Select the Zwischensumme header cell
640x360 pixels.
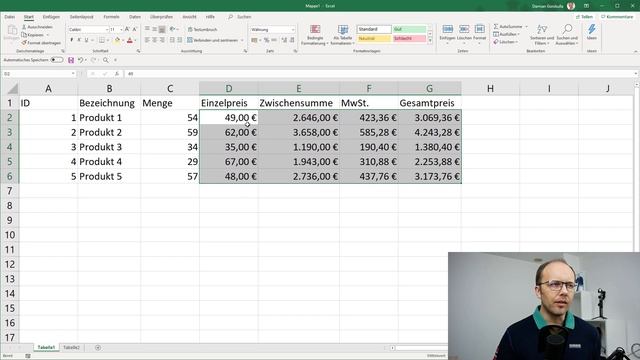pyautogui.click(x=298, y=103)
